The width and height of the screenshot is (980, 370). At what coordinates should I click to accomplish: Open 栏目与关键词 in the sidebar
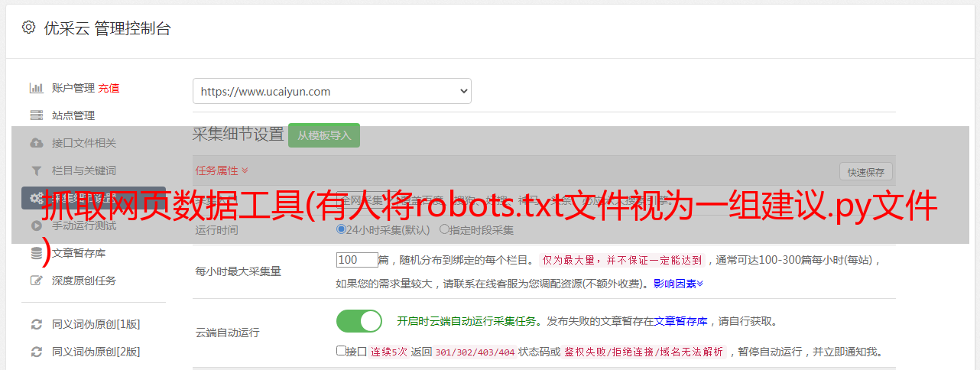(84, 170)
